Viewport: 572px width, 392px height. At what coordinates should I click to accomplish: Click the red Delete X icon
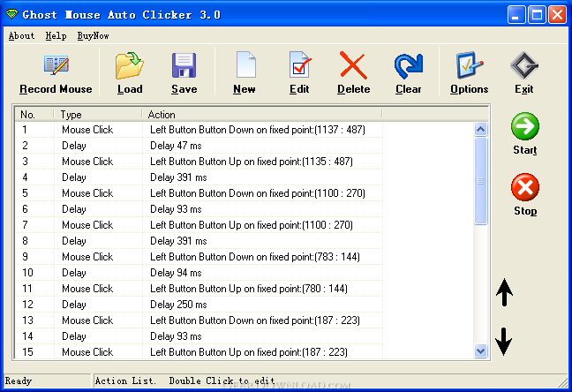click(x=353, y=65)
